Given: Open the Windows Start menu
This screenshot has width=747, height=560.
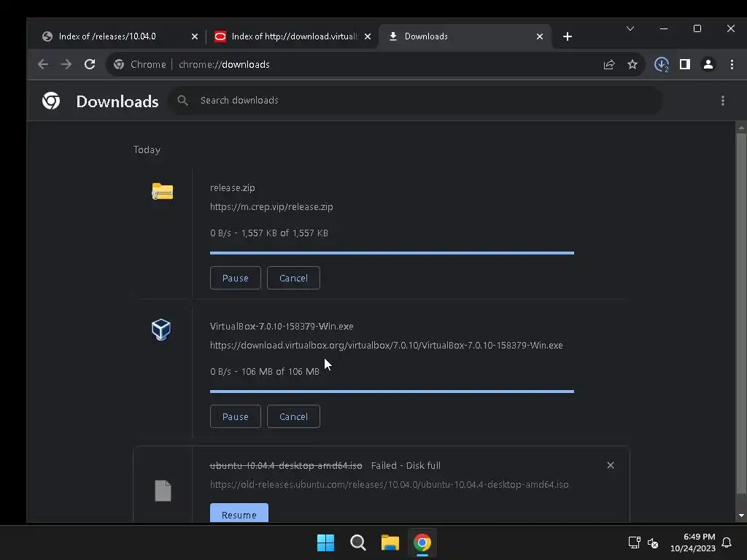Looking at the screenshot, I should [326, 542].
